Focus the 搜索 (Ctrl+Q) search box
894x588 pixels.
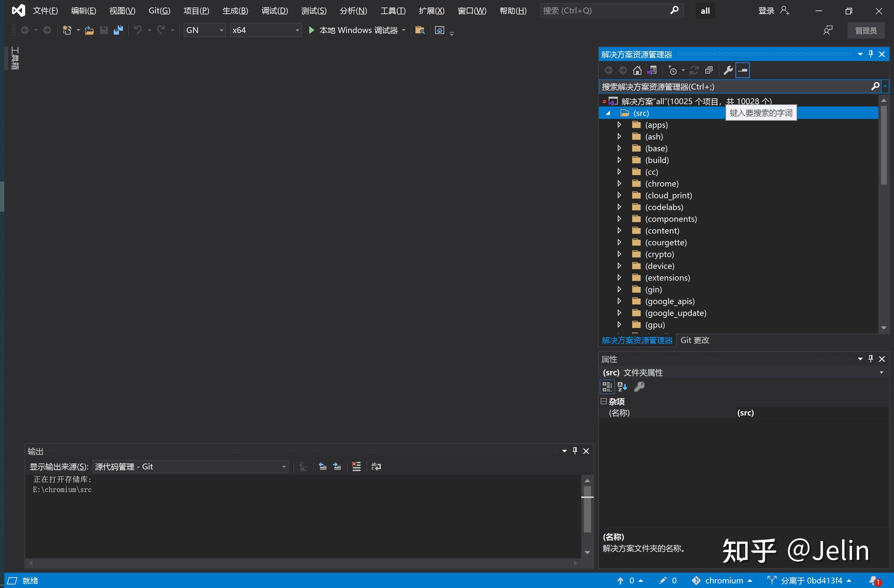click(x=611, y=10)
